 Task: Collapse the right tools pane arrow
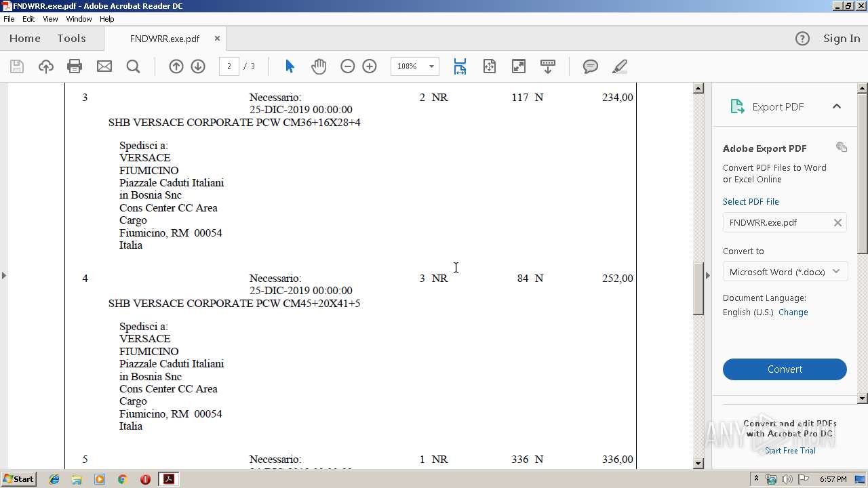pyautogui.click(x=707, y=275)
